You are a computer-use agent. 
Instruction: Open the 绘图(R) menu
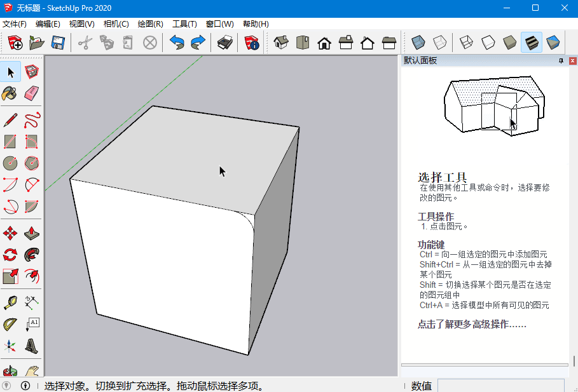click(x=150, y=24)
